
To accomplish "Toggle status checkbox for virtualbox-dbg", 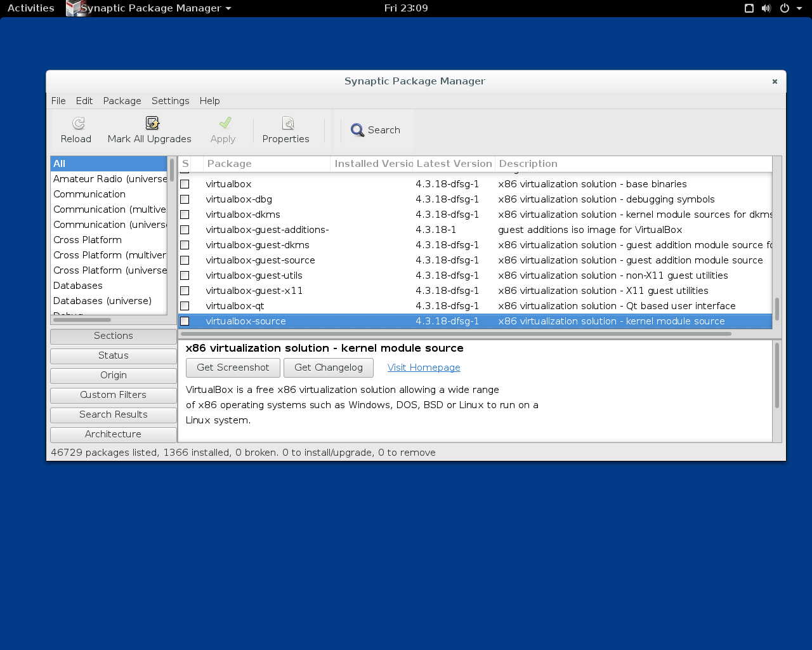I will 185,199.
